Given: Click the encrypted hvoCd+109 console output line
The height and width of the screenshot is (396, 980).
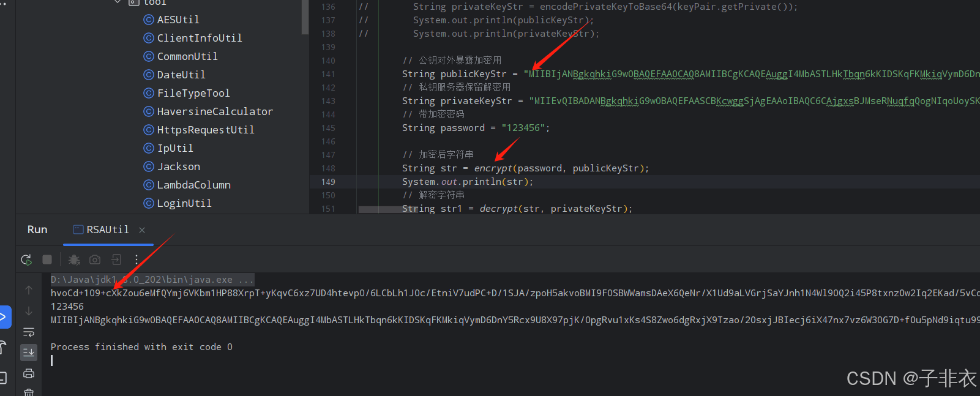Looking at the screenshot, I should (515, 293).
